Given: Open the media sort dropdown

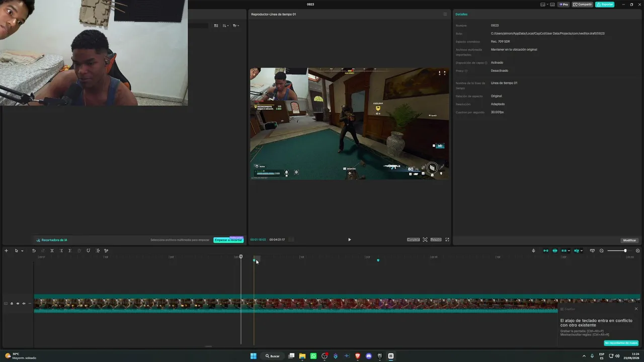Looking at the screenshot, I should tap(225, 26).
